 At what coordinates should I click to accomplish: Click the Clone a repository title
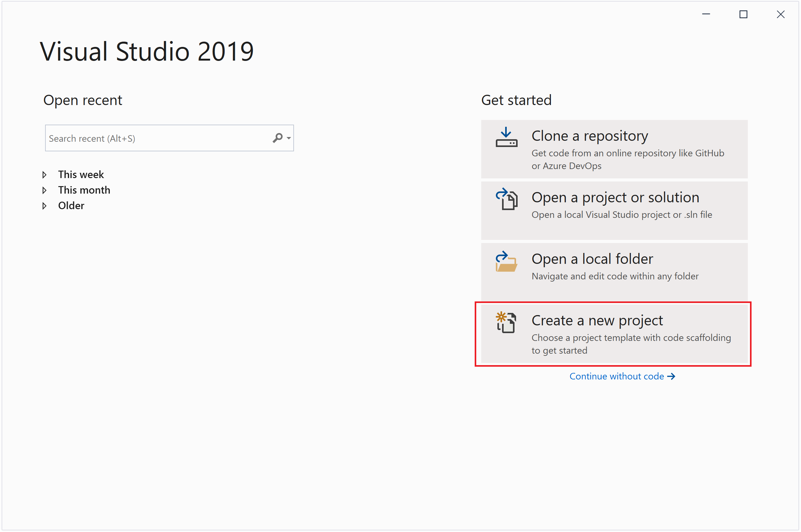click(589, 136)
